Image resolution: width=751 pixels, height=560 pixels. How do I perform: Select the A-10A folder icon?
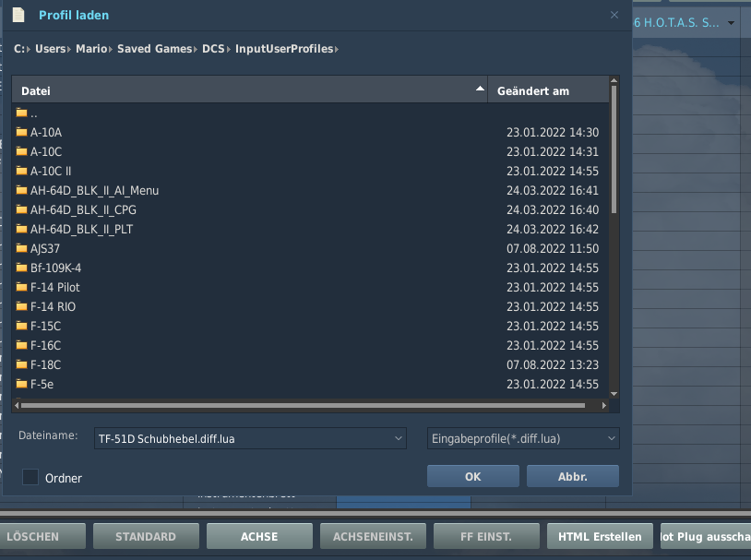pyautogui.click(x=21, y=132)
